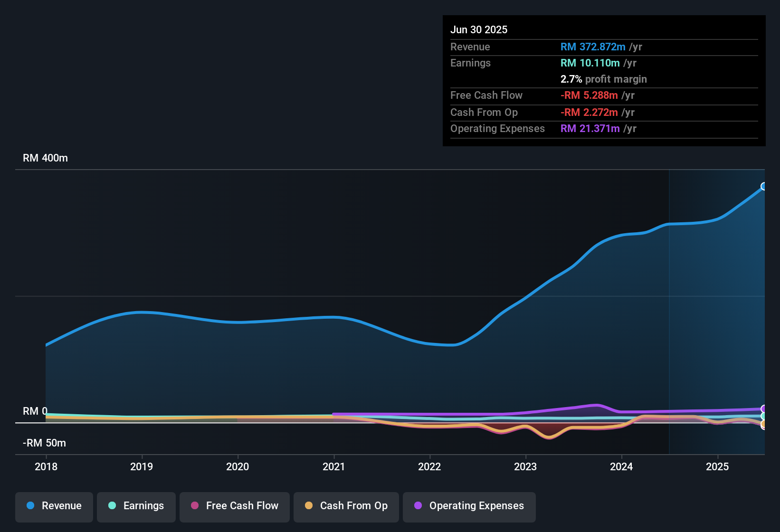This screenshot has height=532, width=780.
Task: Click the pink Free Cash Flow color swatch
Action: coord(194,506)
